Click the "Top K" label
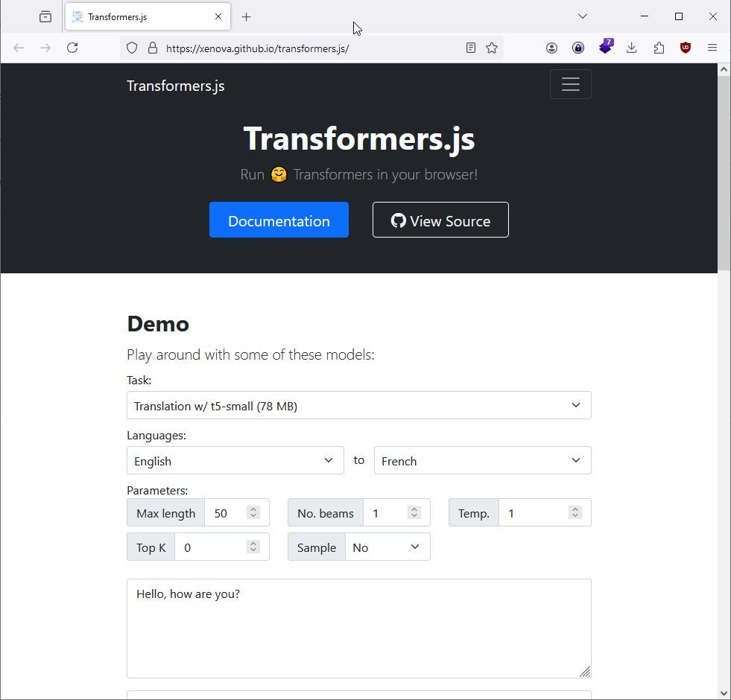This screenshot has height=700, width=731. click(x=151, y=547)
